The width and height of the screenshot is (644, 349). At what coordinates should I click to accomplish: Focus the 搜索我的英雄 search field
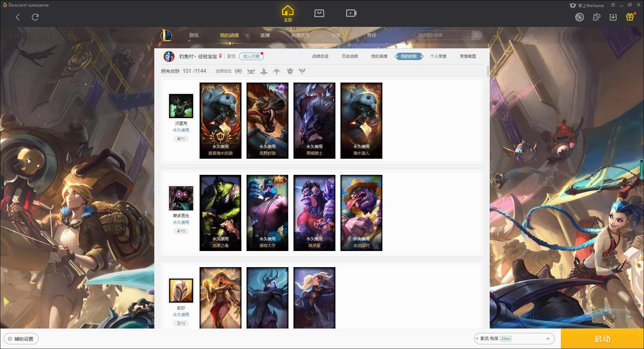coord(443,35)
